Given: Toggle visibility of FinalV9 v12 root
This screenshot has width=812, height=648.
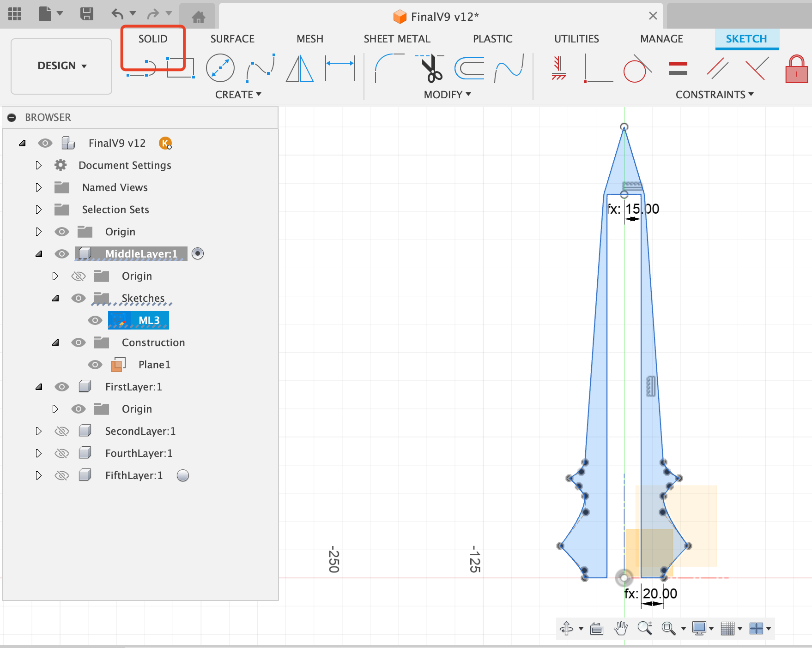Looking at the screenshot, I should point(45,143).
